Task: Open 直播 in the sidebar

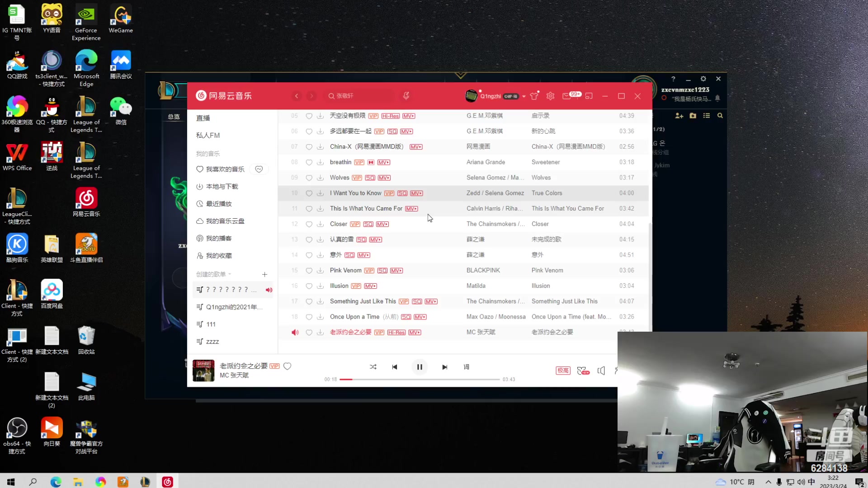Action: (203, 118)
